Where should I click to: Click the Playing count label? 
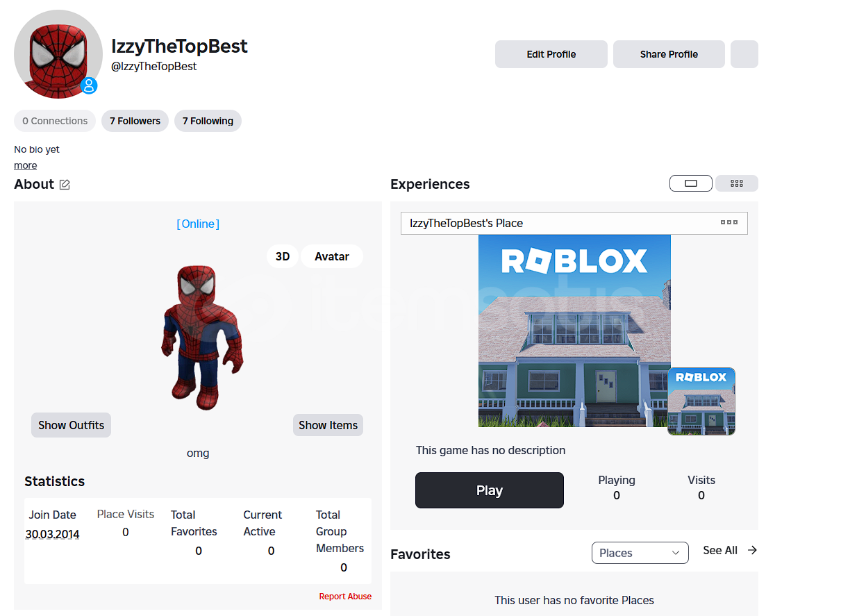click(x=617, y=480)
